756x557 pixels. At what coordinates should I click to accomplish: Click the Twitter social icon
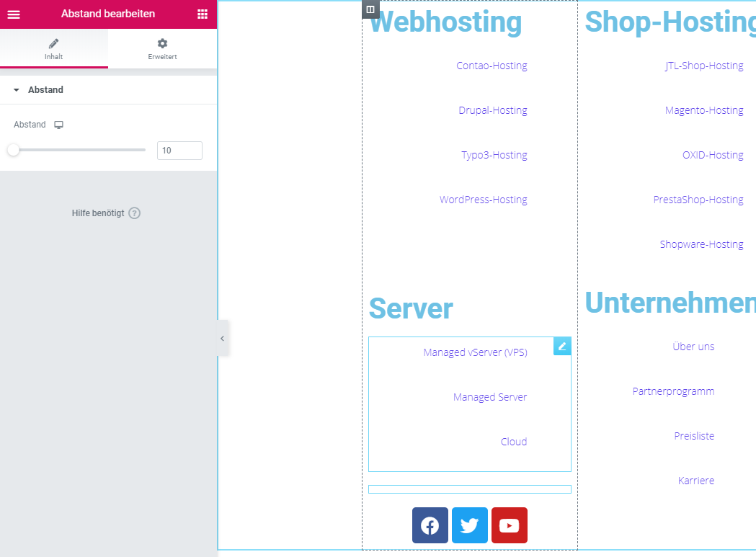[470, 525]
